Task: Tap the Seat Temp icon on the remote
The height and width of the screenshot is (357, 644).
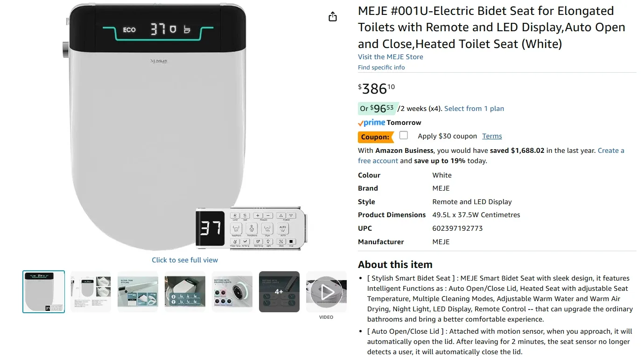Action: click(258, 242)
